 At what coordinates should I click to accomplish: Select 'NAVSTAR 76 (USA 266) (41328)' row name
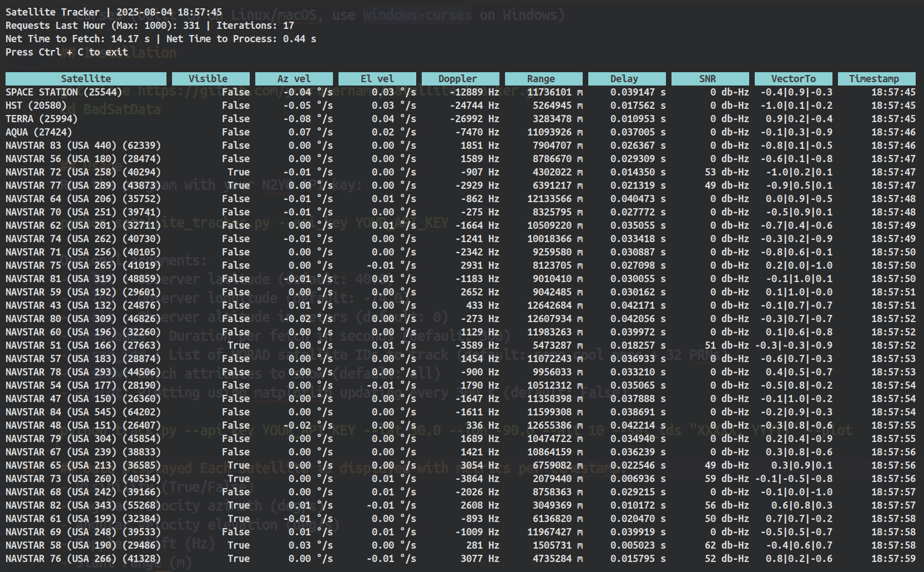pyautogui.click(x=83, y=559)
